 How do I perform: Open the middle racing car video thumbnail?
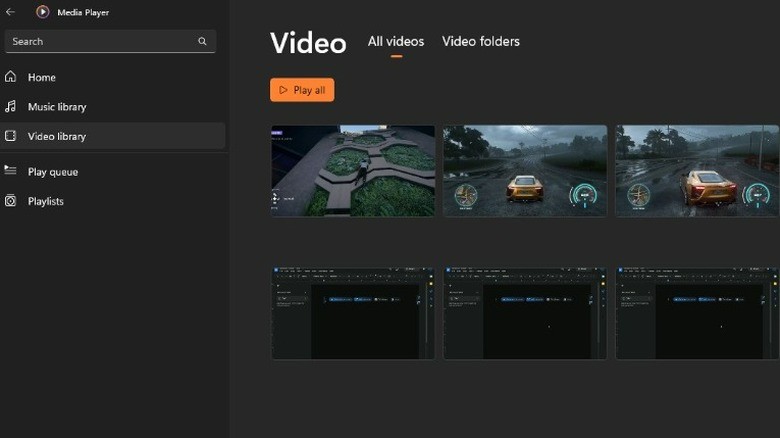[525, 171]
